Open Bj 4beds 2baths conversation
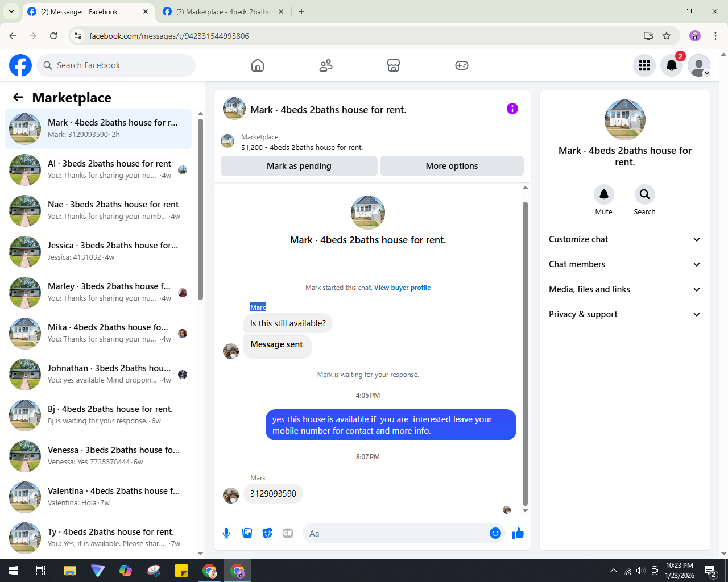Screen dimensions: 728x582 click(x=98, y=415)
